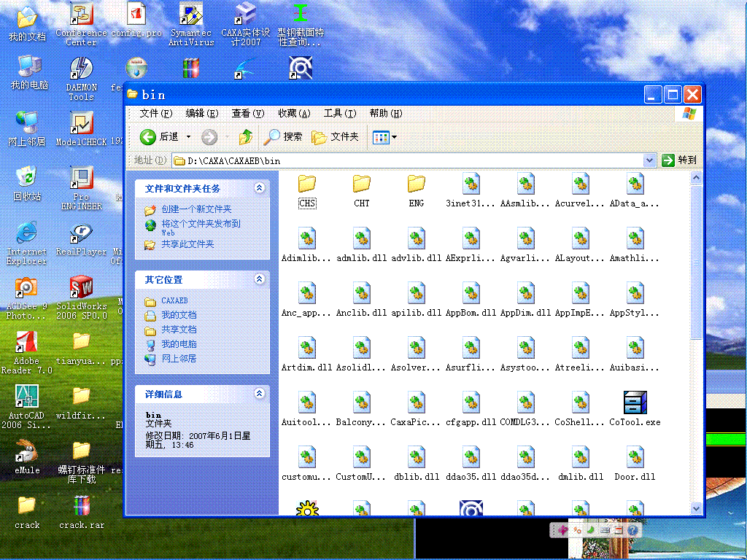This screenshot has width=747, height=560.
Task: Open the RealPlayer desktop shortcut
Action: click(82, 241)
